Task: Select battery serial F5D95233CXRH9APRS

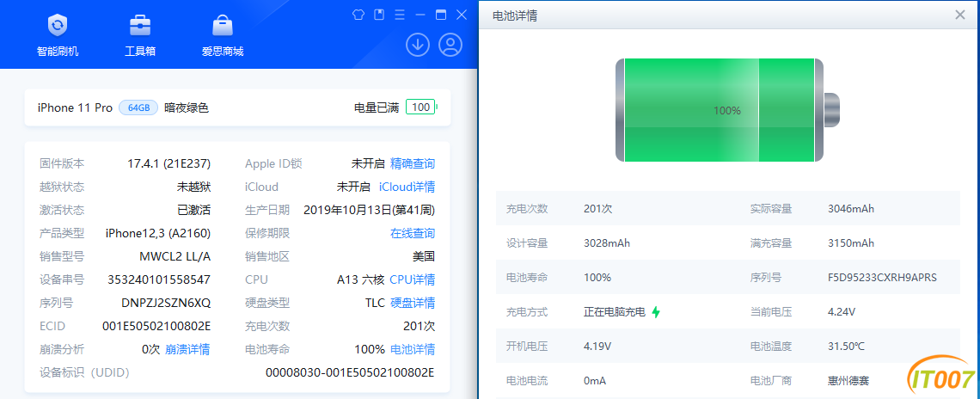Action: 883,277
